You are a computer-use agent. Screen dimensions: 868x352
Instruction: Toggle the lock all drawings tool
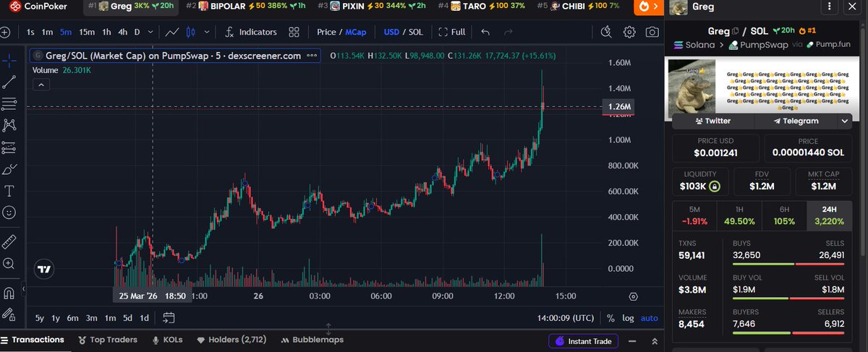click(9, 314)
